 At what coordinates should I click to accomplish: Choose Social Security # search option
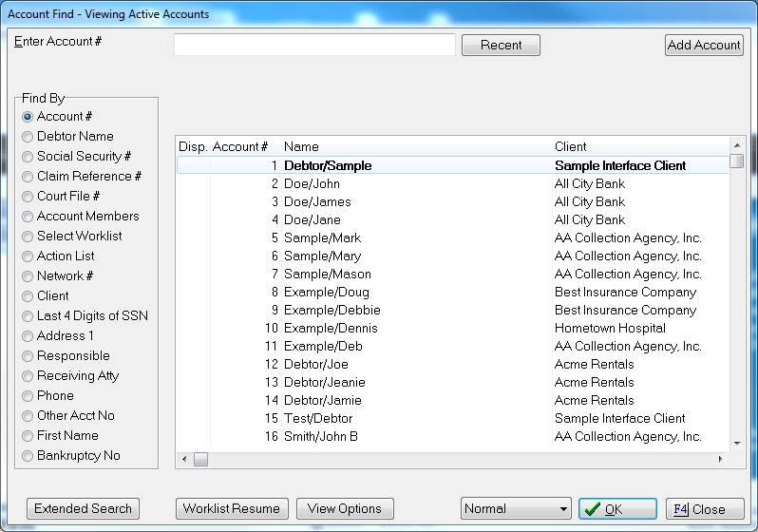(28, 157)
